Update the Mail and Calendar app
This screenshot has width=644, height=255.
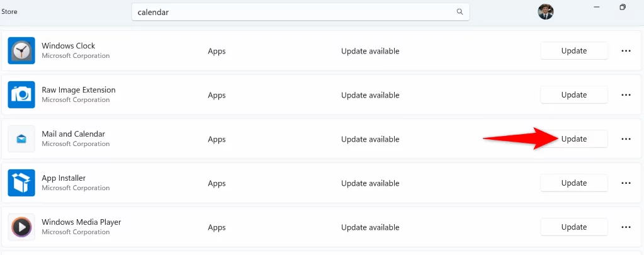tap(573, 139)
